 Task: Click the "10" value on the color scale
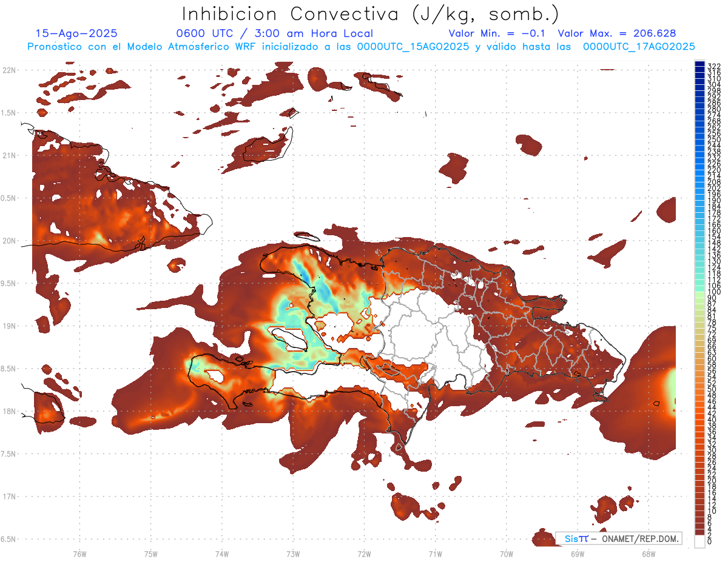click(712, 511)
